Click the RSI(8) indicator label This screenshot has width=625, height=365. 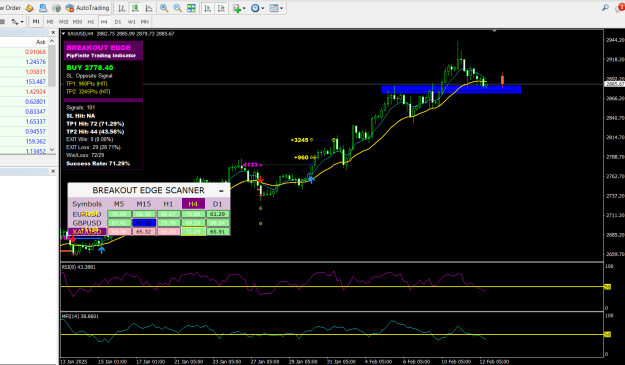[79, 267]
